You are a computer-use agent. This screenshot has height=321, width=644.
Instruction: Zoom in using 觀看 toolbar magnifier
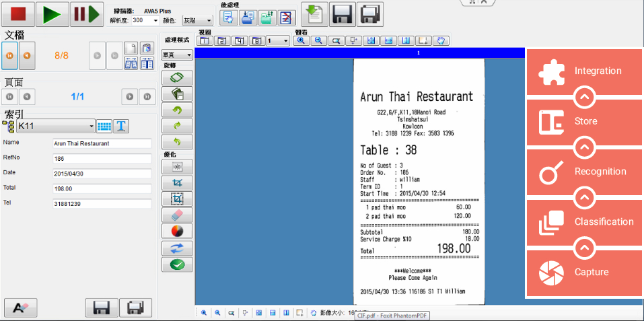(301, 40)
